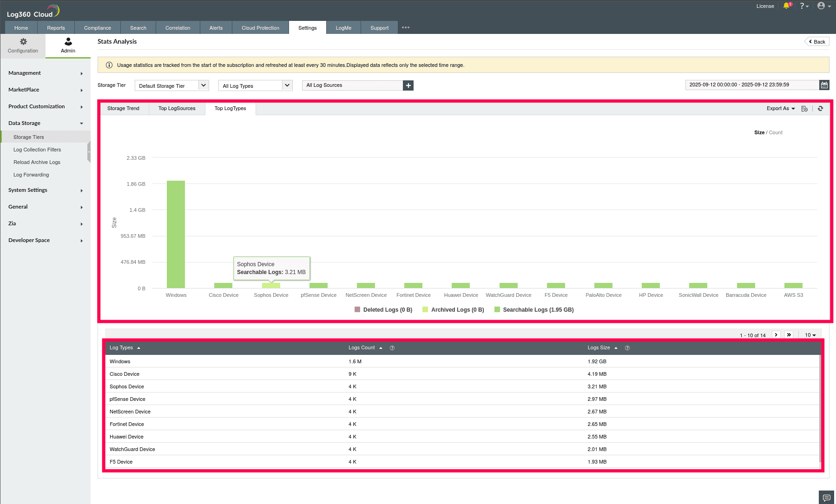Go to last page of table
Image resolution: width=836 pixels, height=504 pixels.
coord(789,335)
